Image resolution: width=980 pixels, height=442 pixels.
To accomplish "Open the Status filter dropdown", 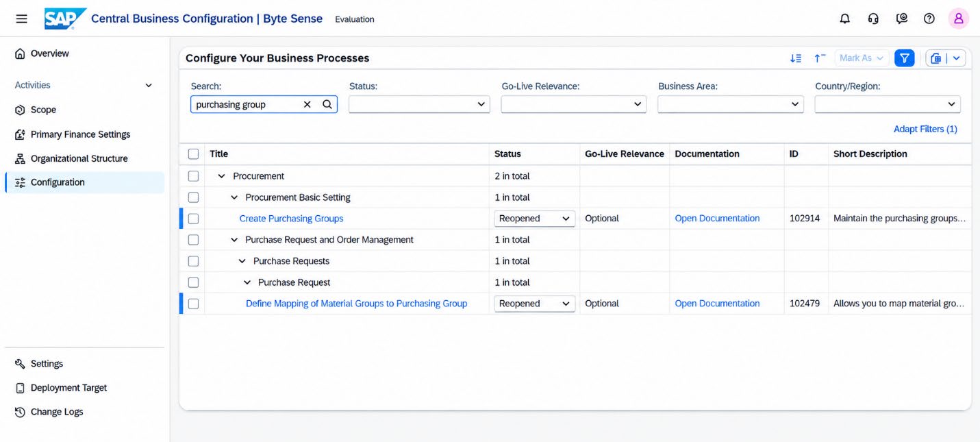I will tap(419, 104).
